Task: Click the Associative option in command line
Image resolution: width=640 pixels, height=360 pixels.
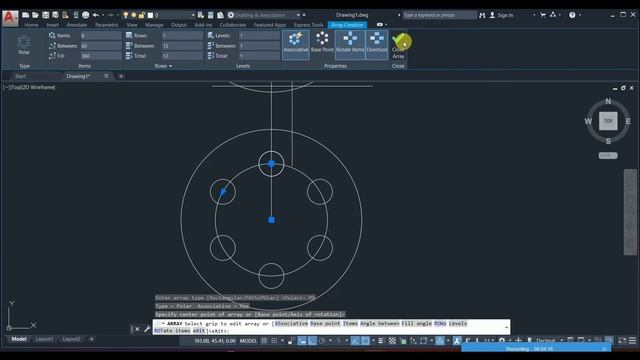Action: click(291, 323)
